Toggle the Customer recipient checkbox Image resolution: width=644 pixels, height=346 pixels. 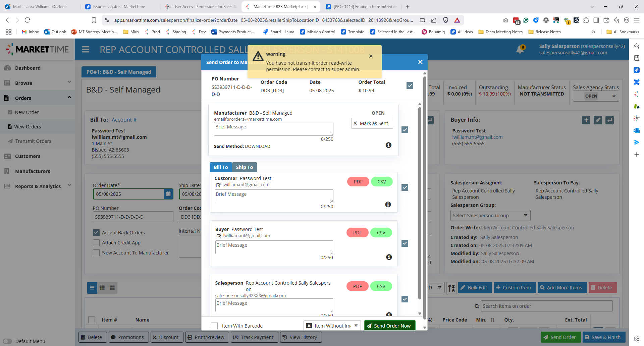coord(405,187)
